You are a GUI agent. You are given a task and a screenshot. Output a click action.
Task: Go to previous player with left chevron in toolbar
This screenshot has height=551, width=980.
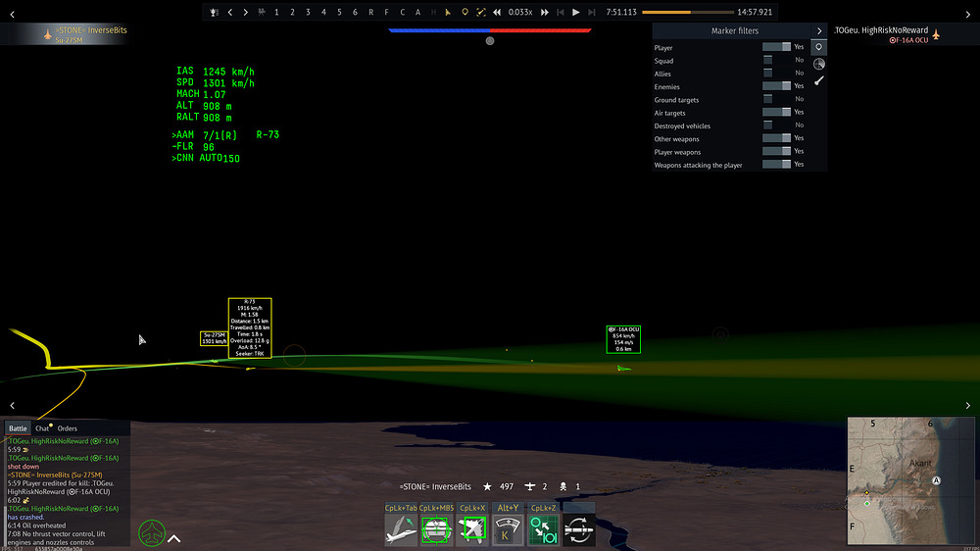point(230,12)
